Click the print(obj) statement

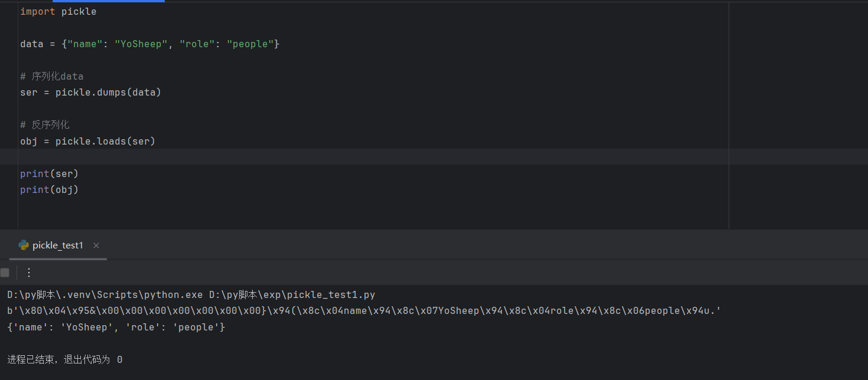point(49,189)
